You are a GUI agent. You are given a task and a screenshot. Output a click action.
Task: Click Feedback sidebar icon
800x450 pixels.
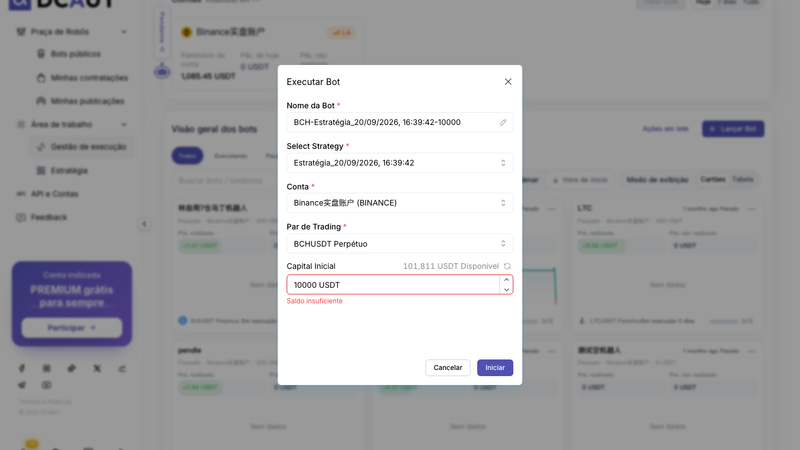point(21,217)
